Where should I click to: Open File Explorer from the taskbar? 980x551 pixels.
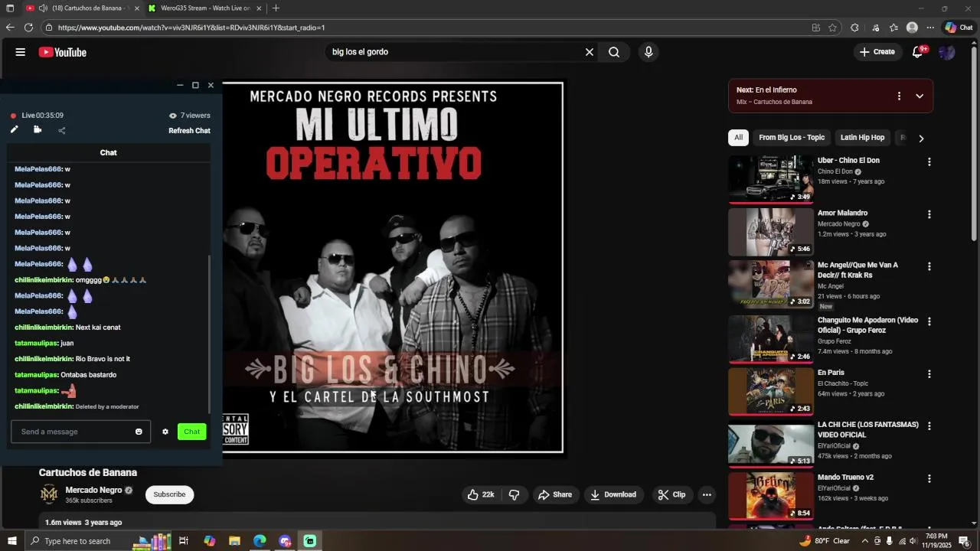point(235,541)
